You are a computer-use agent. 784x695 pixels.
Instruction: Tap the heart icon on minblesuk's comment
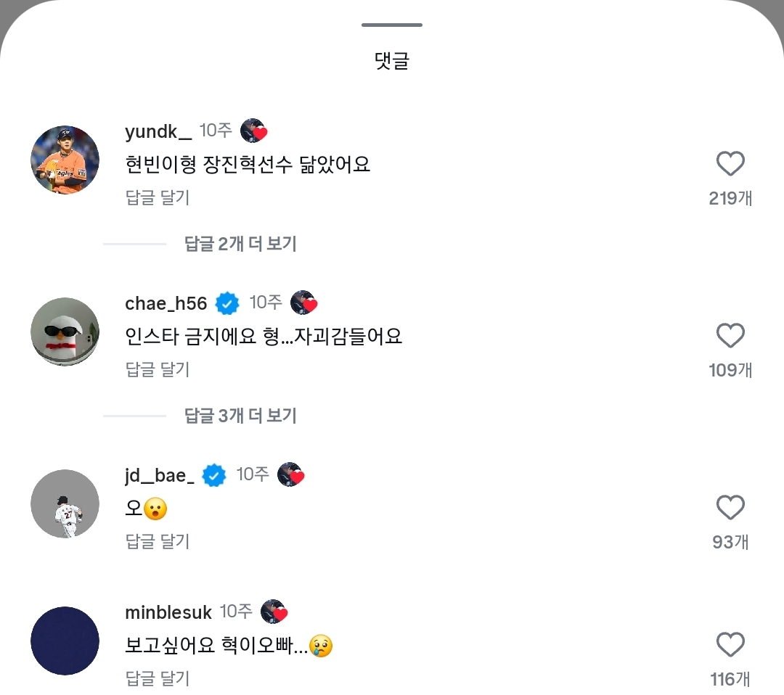point(730,645)
